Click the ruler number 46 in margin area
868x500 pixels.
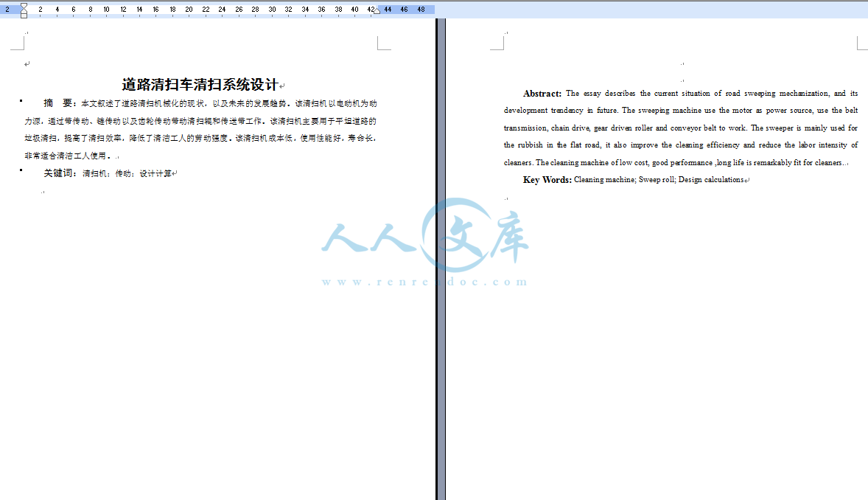pyautogui.click(x=404, y=10)
